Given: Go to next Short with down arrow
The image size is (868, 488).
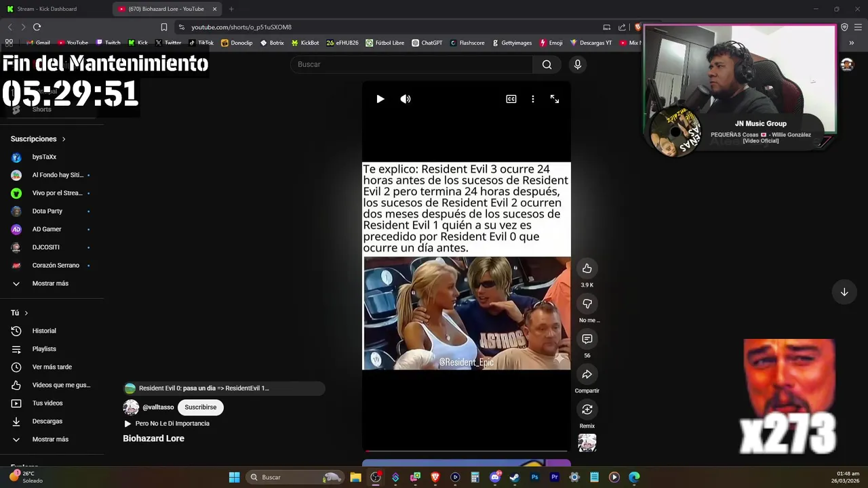Looking at the screenshot, I should coord(844,292).
